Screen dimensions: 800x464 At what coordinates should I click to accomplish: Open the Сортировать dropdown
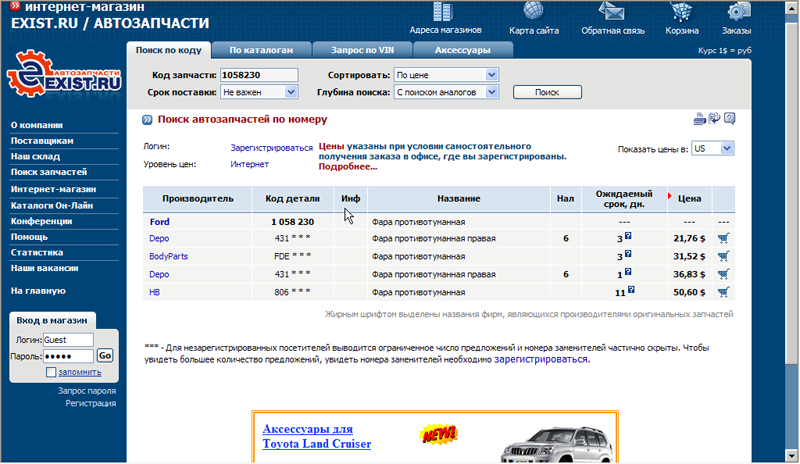click(x=446, y=75)
